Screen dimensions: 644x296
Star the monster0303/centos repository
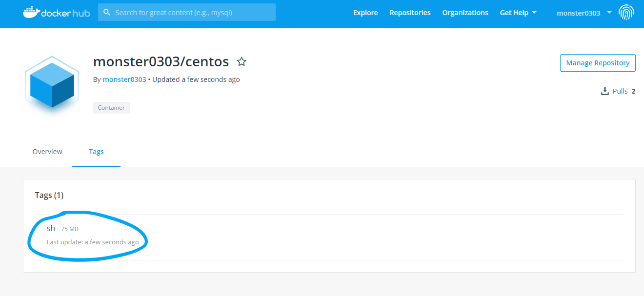click(241, 61)
